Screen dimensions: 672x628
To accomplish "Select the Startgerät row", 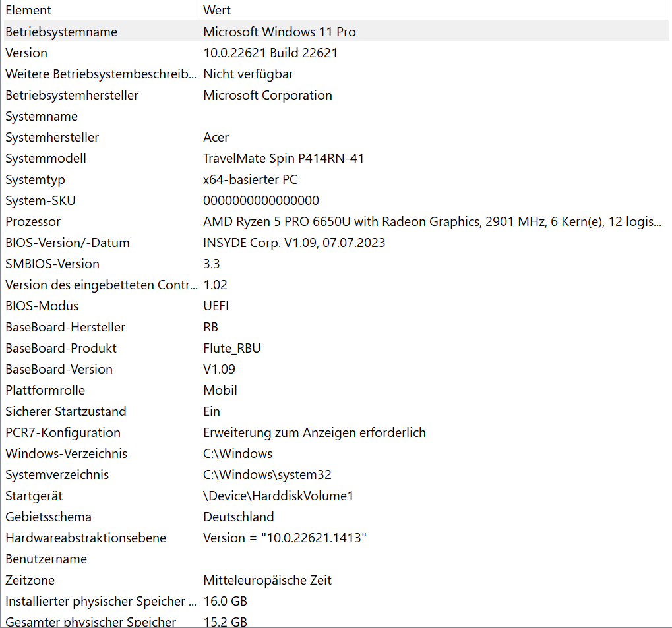I will (x=336, y=496).
